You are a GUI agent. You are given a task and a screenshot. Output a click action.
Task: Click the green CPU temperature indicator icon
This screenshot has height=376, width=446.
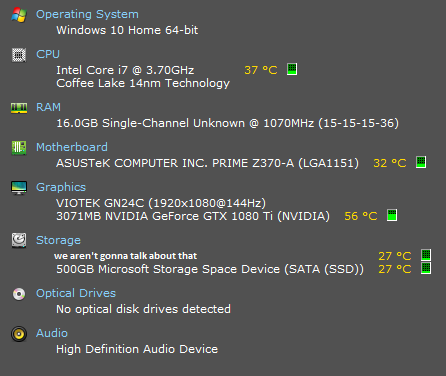click(292, 69)
